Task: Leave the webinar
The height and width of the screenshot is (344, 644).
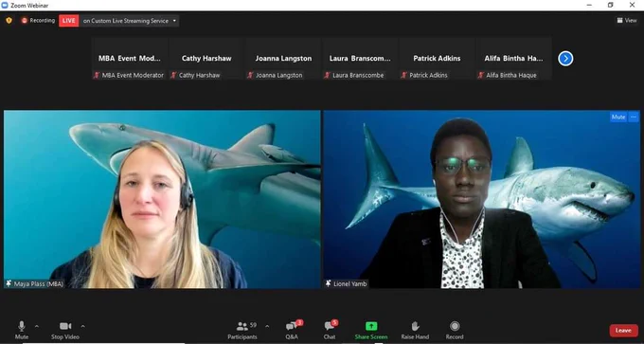Action: [x=623, y=331]
